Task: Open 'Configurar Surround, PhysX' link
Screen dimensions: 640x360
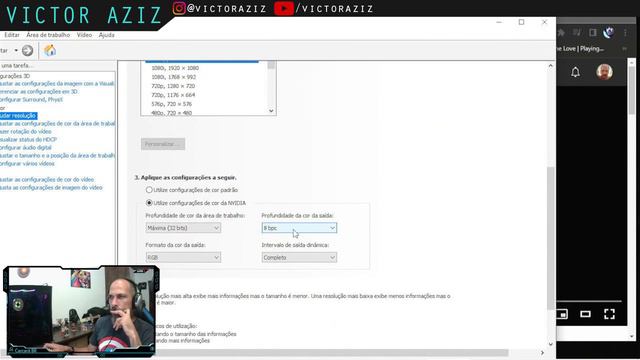Action: click(x=31, y=100)
